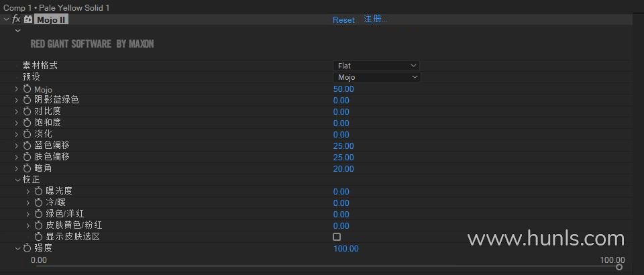The width and height of the screenshot is (644, 275).
Task: Expand the 暗角 property
Action: pos(17,168)
